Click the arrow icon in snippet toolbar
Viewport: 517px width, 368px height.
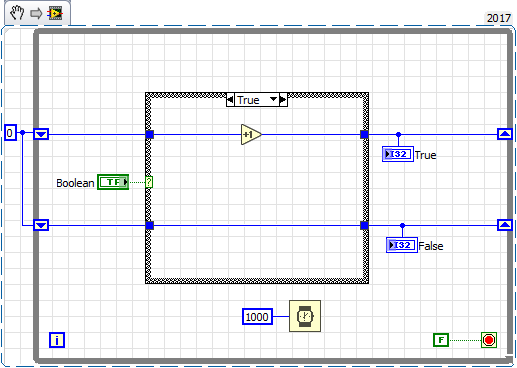tap(36, 13)
